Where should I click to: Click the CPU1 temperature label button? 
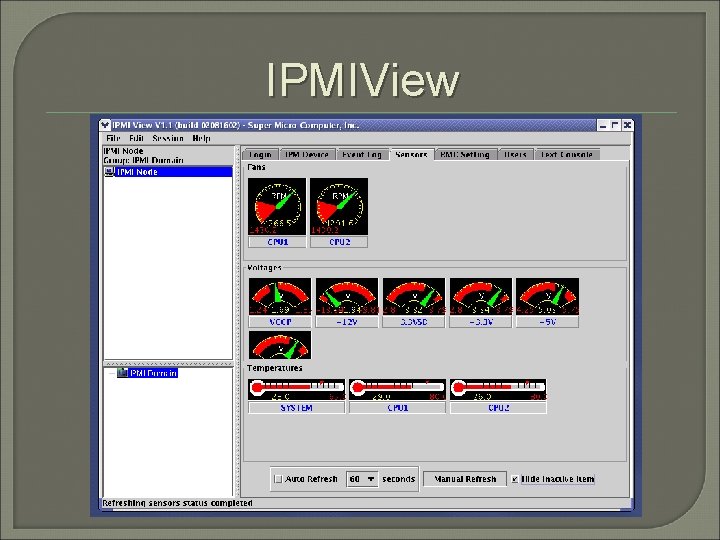click(397, 408)
